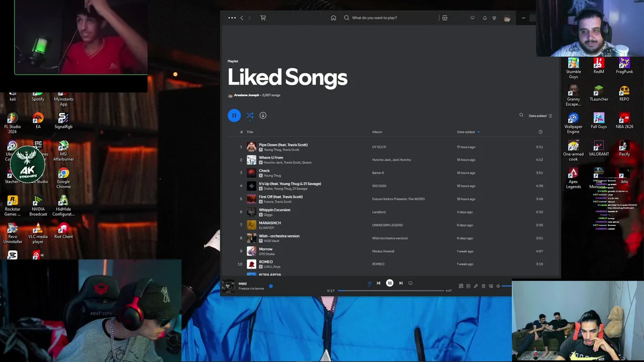
Task: Open the MSI Afterburner desktop shortcut
Action: [63, 151]
